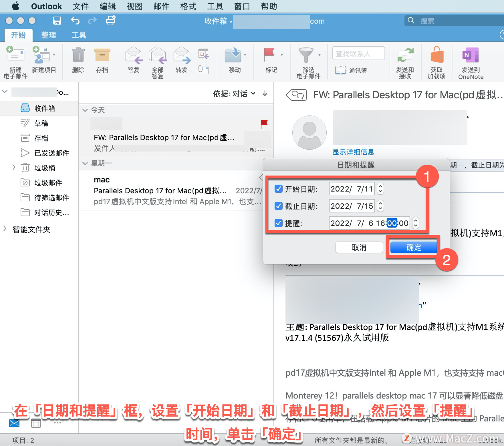Forward the message with the 转发 icon
Viewport: 504px width, 446px height.
coord(182,55)
